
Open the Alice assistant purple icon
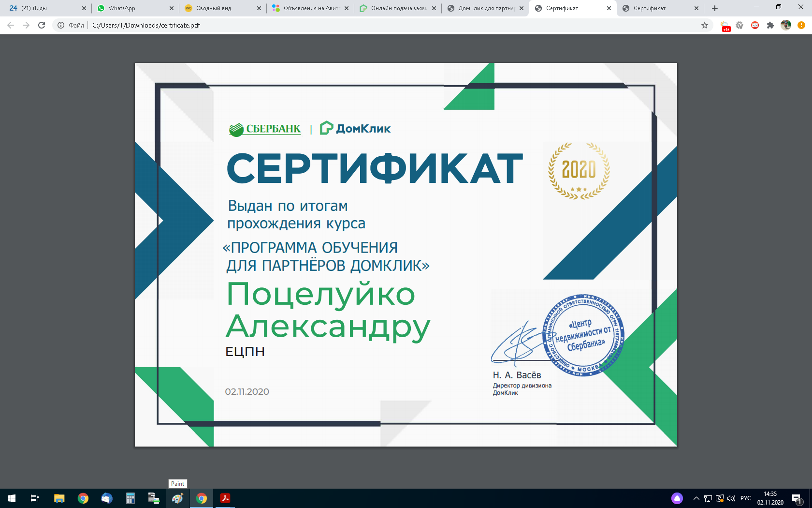tap(677, 498)
